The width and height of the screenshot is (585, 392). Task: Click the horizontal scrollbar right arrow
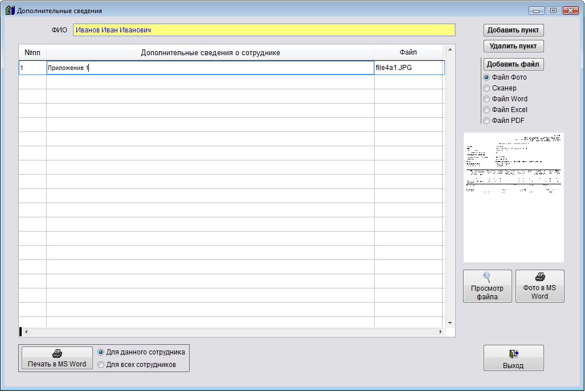click(x=440, y=332)
